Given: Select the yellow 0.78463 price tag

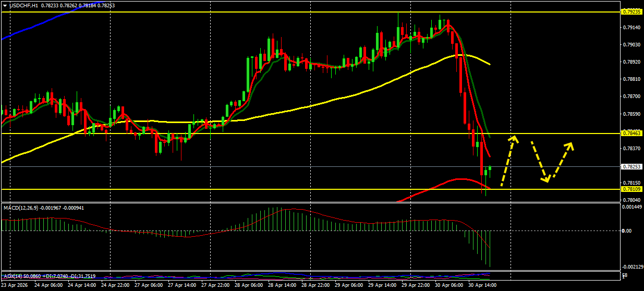Looking at the screenshot, I should pyautogui.click(x=632, y=134).
